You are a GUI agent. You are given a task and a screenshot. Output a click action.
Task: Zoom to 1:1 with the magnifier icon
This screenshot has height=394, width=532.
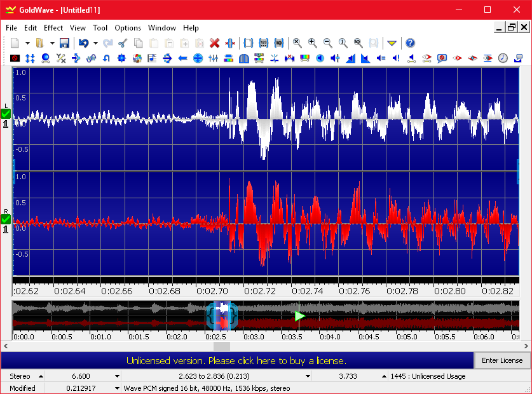click(x=343, y=43)
